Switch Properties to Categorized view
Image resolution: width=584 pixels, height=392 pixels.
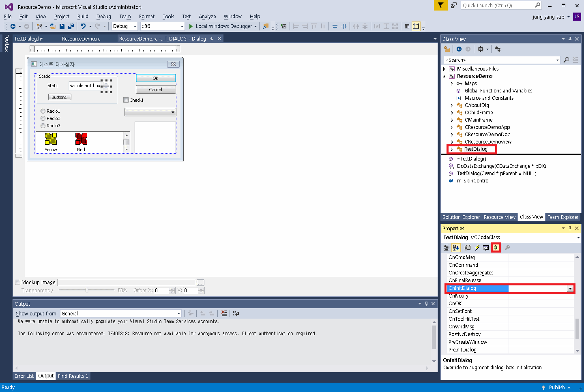point(447,248)
